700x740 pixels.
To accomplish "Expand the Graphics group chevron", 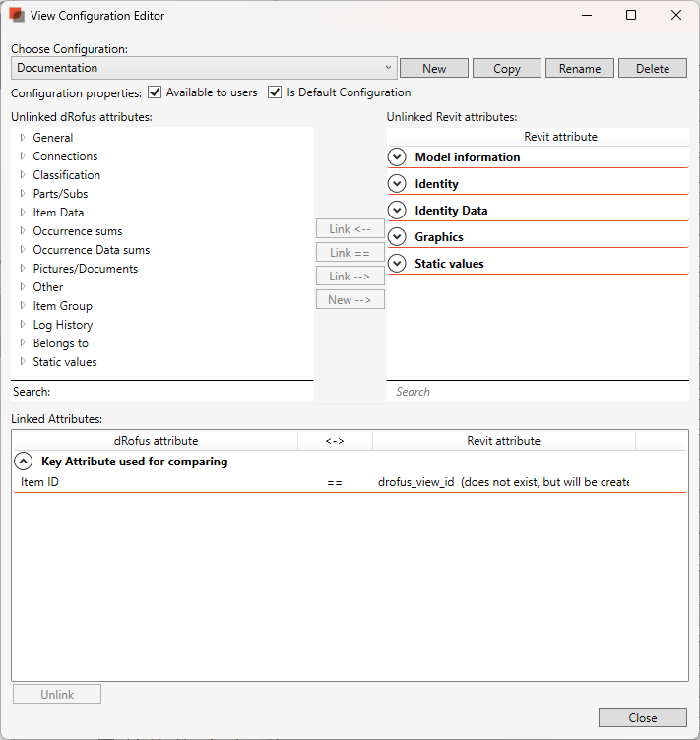I will (x=397, y=236).
